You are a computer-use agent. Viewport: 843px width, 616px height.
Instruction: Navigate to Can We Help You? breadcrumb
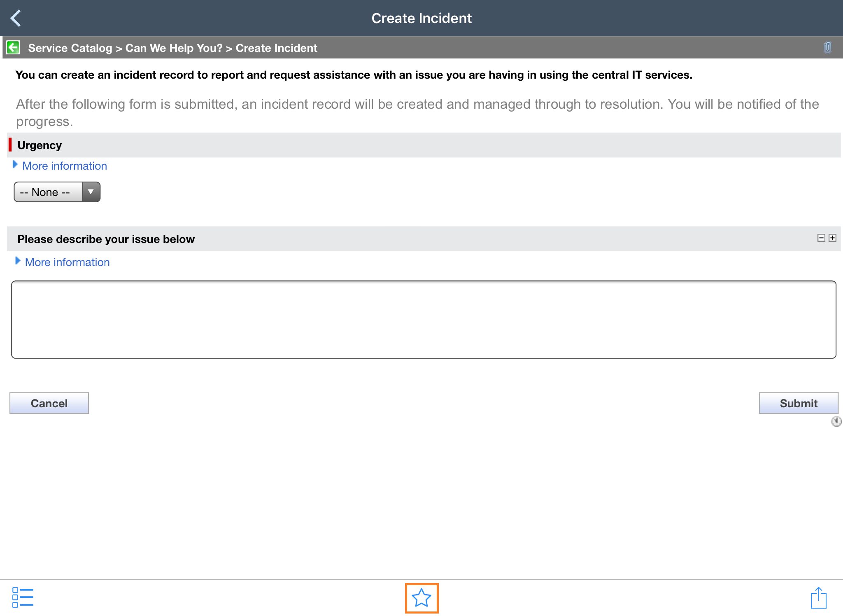pos(174,48)
